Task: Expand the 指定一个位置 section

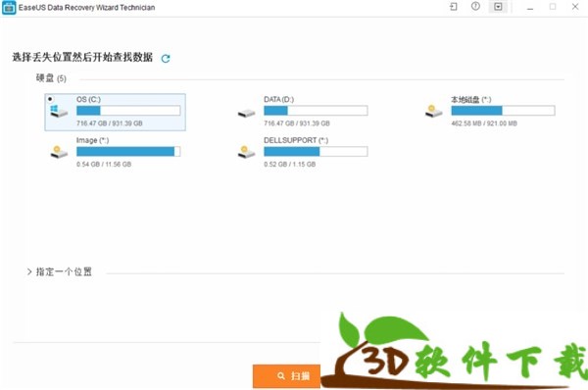Action: [x=59, y=271]
